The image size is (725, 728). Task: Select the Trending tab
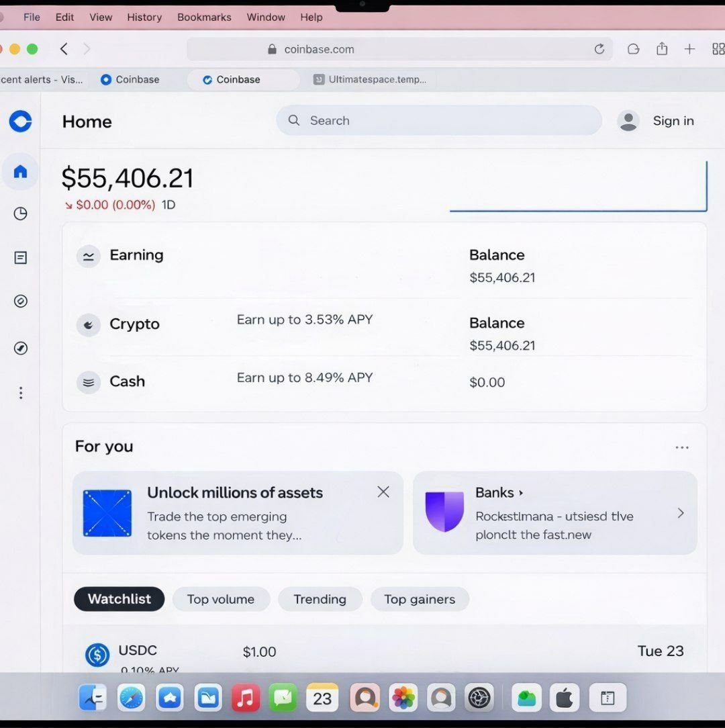point(320,599)
